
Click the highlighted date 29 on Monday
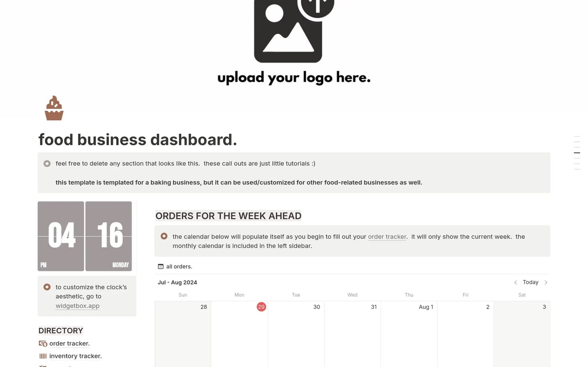point(261,307)
